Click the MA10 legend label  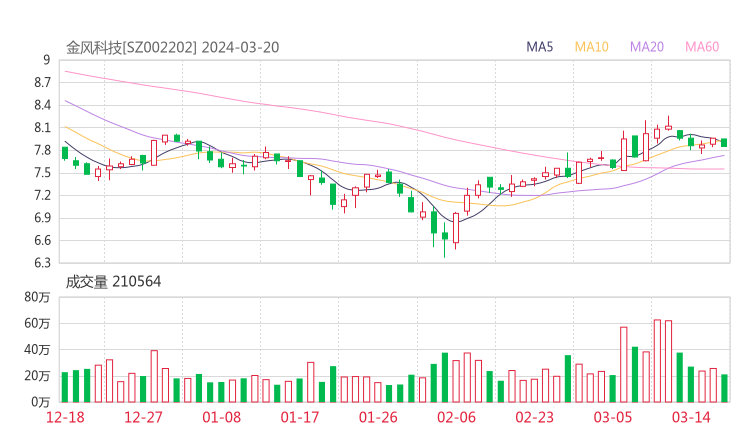[591, 47]
